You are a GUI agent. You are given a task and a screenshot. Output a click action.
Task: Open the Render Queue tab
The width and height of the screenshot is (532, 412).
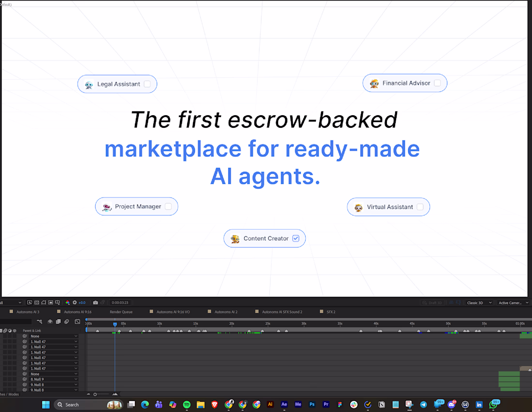121,312
